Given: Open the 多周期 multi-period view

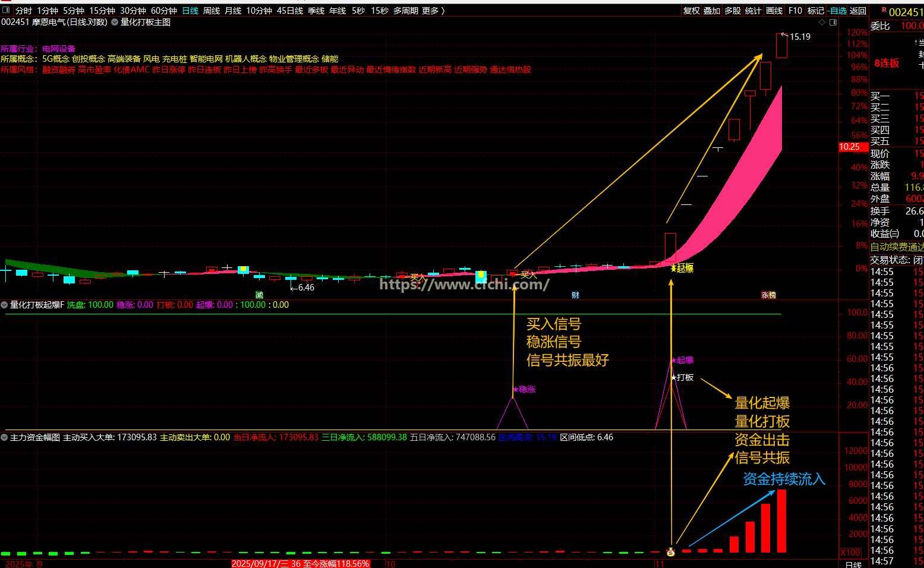Looking at the screenshot, I should 406,11.
